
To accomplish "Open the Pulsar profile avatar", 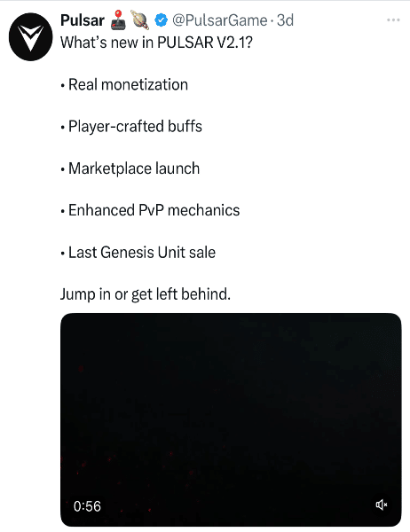I will [30, 36].
